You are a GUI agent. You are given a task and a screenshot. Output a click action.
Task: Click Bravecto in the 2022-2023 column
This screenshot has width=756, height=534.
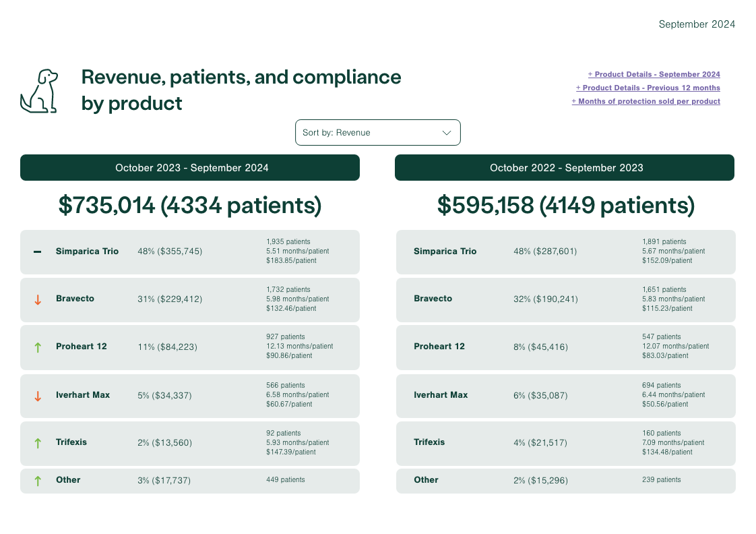point(433,299)
